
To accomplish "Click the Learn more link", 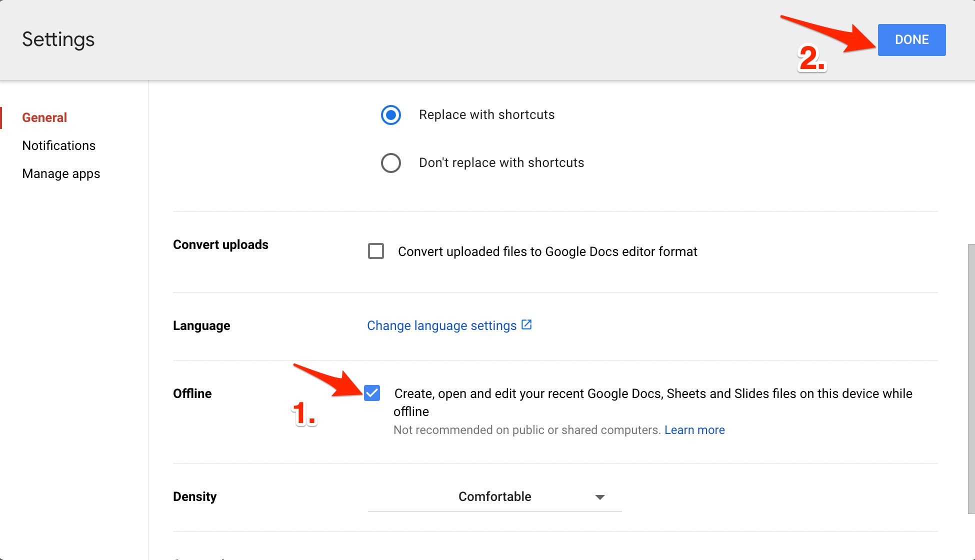I will (x=694, y=429).
